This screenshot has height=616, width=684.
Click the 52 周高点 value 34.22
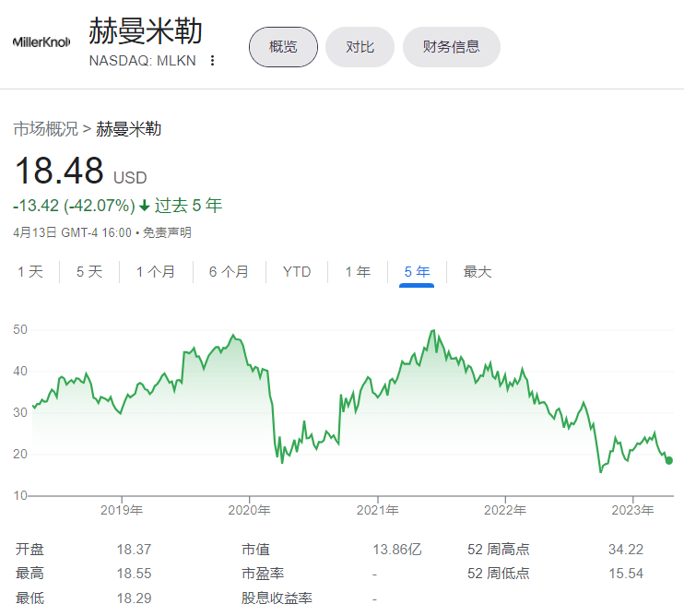point(626,550)
